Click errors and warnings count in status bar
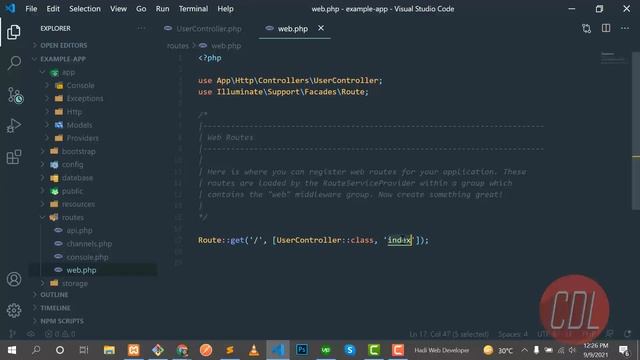This screenshot has height=360, width=640. [60, 334]
